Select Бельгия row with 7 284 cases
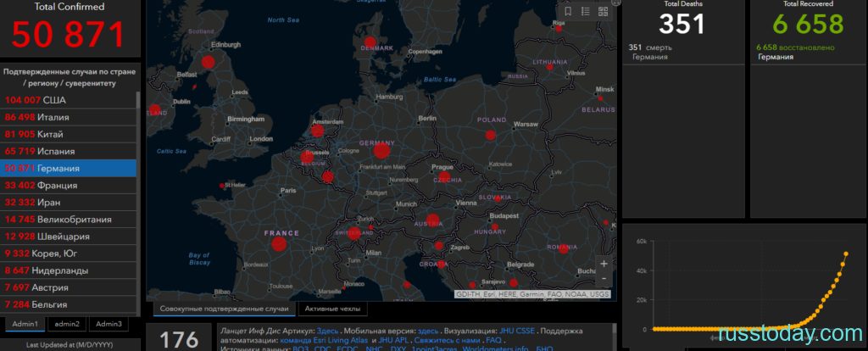This screenshot has width=868, height=351. pos(68,305)
